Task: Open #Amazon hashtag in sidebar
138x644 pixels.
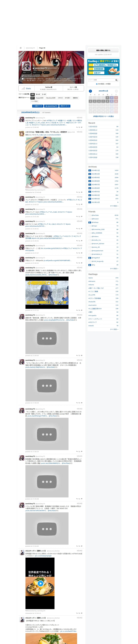Action: point(92,281)
